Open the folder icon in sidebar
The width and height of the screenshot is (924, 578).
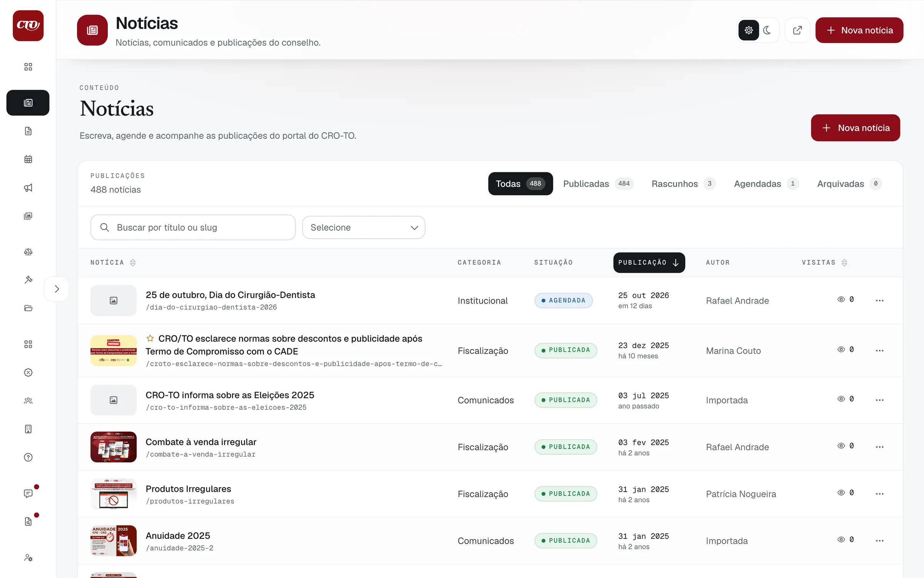28,308
